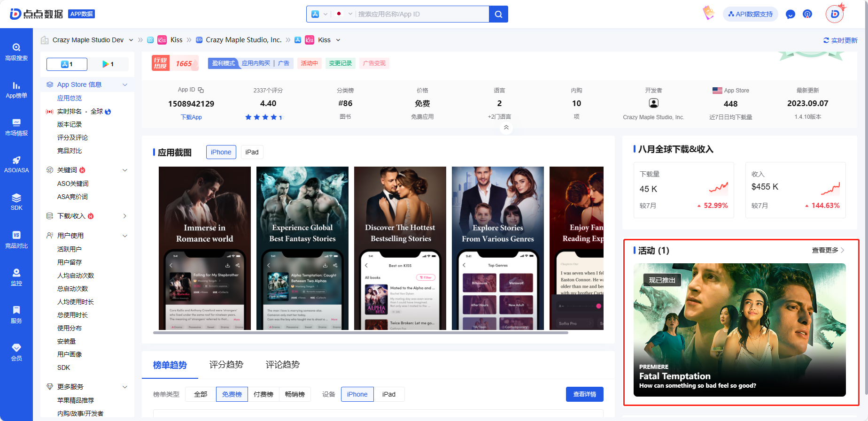This screenshot has height=421, width=868.
Task: Open 评分及评论 in sidebar
Action: coord(72,138)
